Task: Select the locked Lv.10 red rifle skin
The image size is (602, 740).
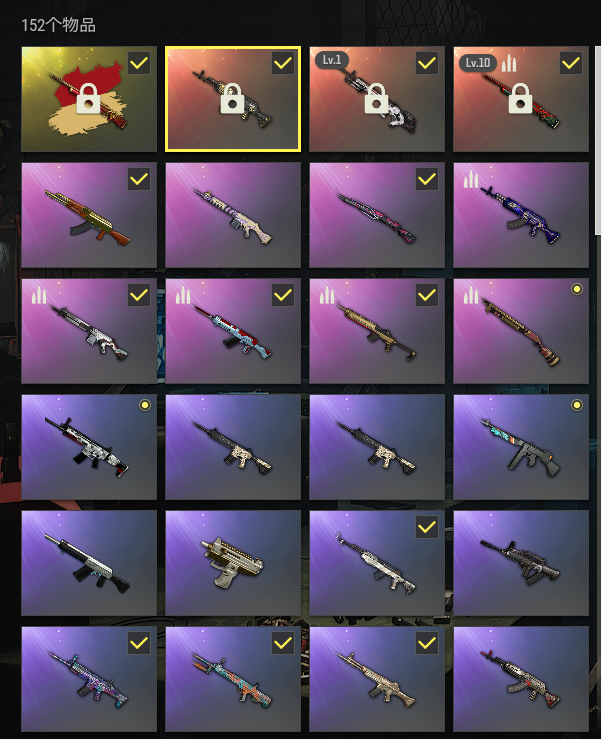Action: pos(521,99)
